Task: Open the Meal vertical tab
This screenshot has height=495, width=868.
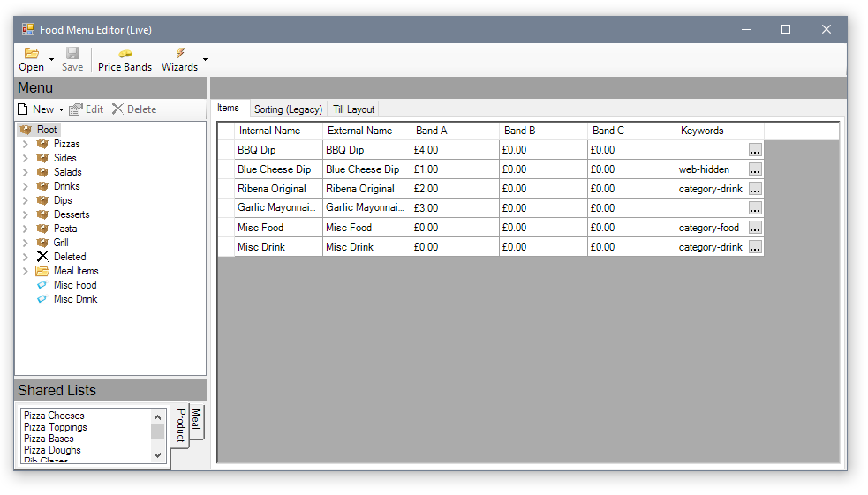Action: point(196,420)
